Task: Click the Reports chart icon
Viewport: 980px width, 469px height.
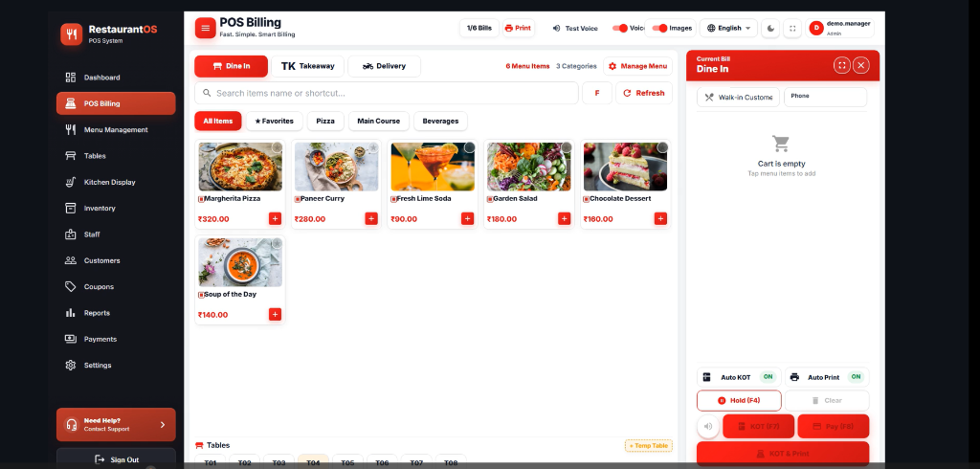Action: [x=71, y=313]
